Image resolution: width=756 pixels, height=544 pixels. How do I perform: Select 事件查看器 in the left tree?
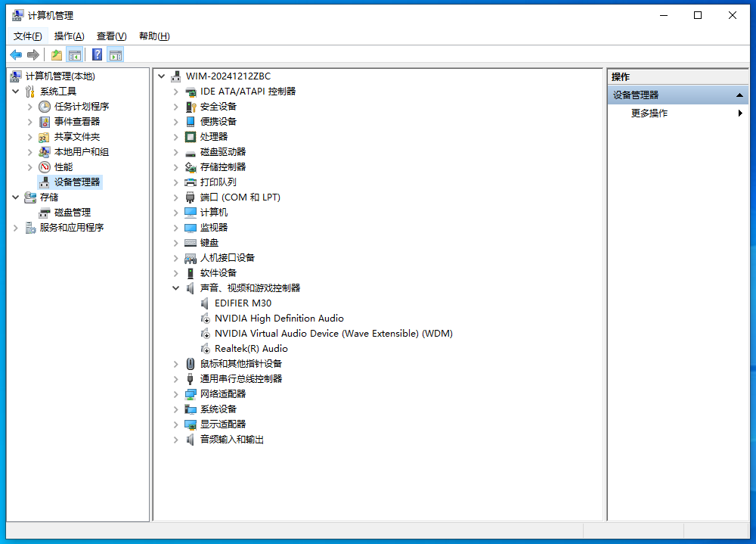click(x=76, y=121)
